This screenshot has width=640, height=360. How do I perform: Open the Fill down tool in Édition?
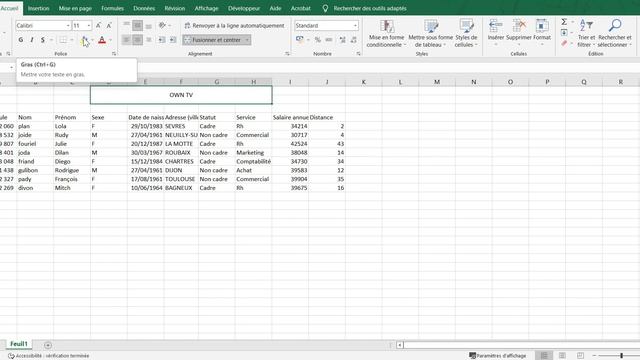564,33
